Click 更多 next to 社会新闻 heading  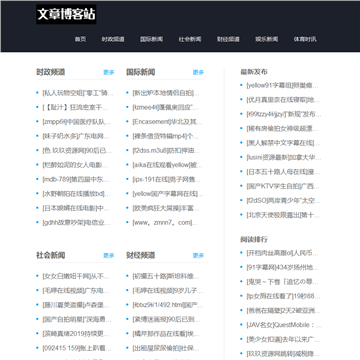[109, 255]
